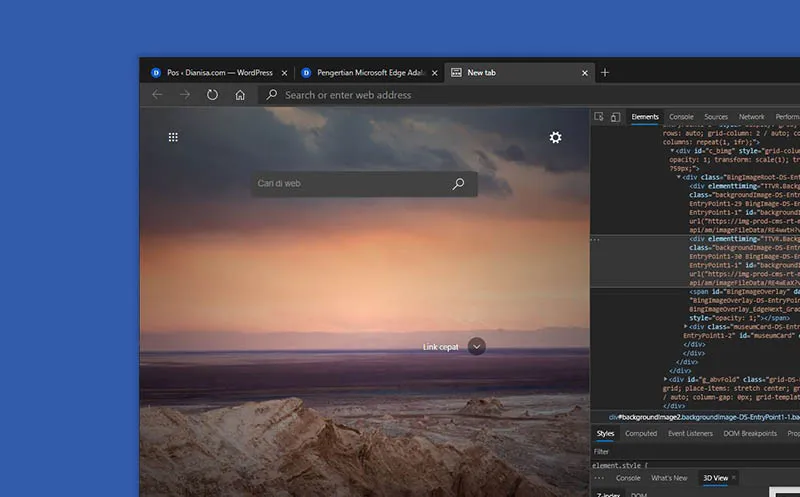Image resolution: width=800 pixels, height=497 pixels.
Task: Open the Network tab in DevTools
Action: pos(751,117)
